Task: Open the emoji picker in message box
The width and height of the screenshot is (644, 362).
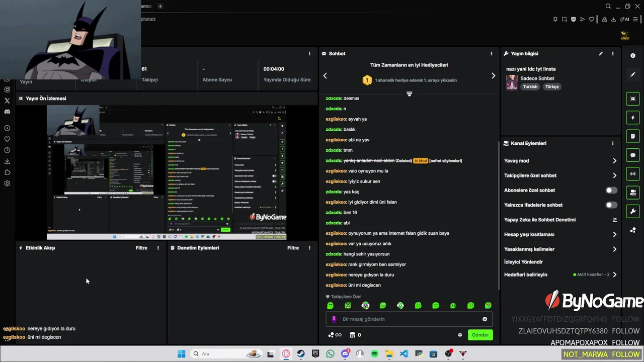Action: (485, 319)
